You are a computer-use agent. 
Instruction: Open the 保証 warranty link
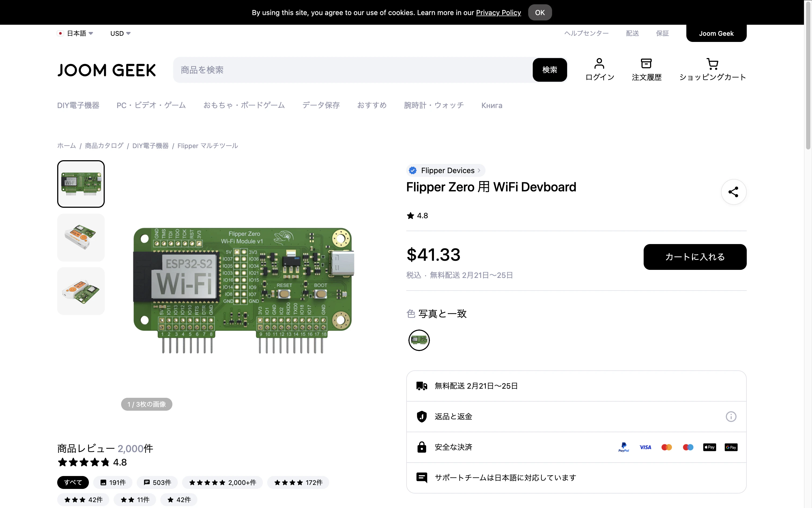click(x=662, y=33)
